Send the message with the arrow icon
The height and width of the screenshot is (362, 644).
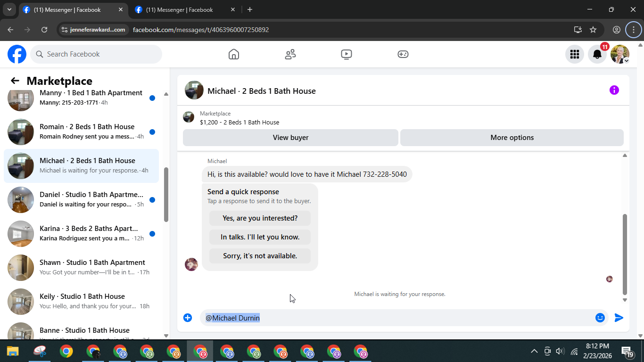[619, 318]
